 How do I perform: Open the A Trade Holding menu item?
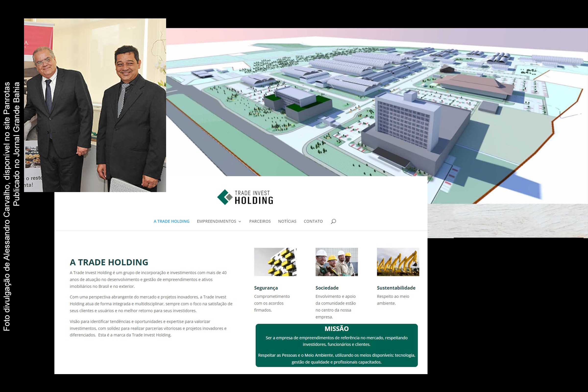click(171, 221)
